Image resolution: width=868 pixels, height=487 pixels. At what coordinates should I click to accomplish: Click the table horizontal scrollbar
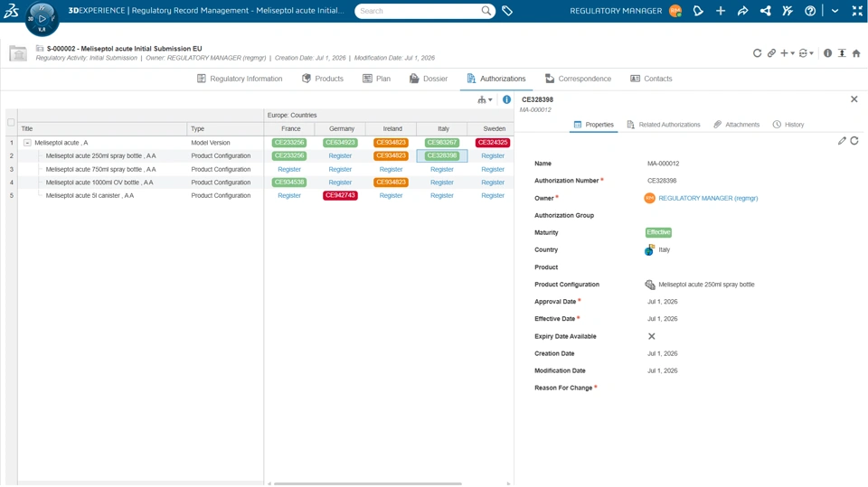click(x=368, y=483)
